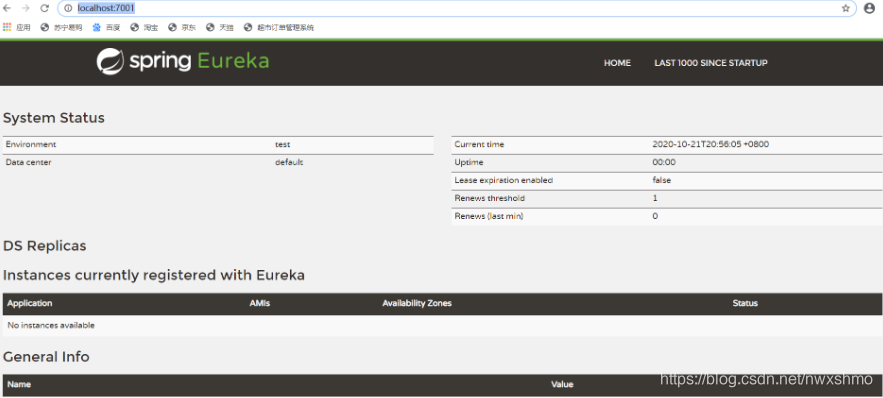The height and width of the screenshot is (398, 883).
Task: Click the DS Replicas heading
Action: tap(44, 246)
